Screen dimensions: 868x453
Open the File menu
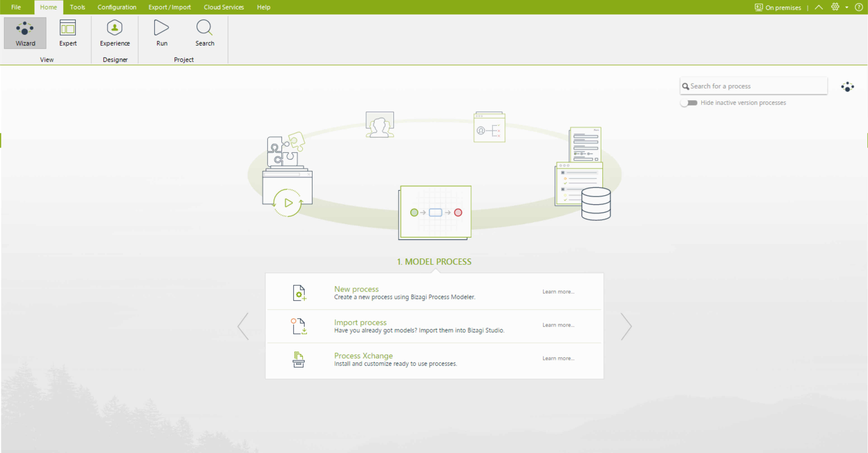coord(16,7)
